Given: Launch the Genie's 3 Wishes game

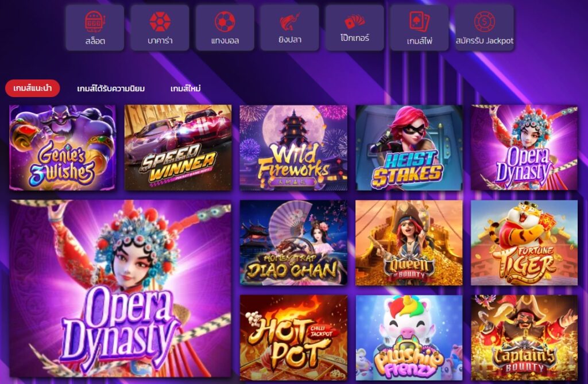Looking at the screenshot, I should (x=63, y=148).
